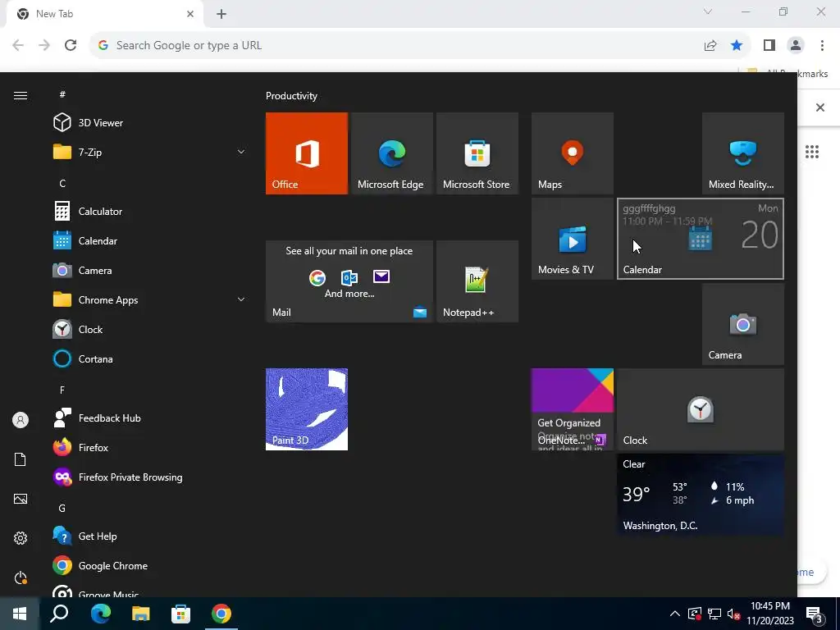
Task: Launch the Paint 3D tile
Action: click(307, 409)
